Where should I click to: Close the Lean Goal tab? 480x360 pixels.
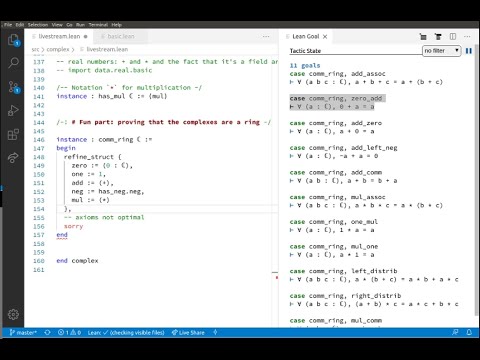[x=325, y=37]
